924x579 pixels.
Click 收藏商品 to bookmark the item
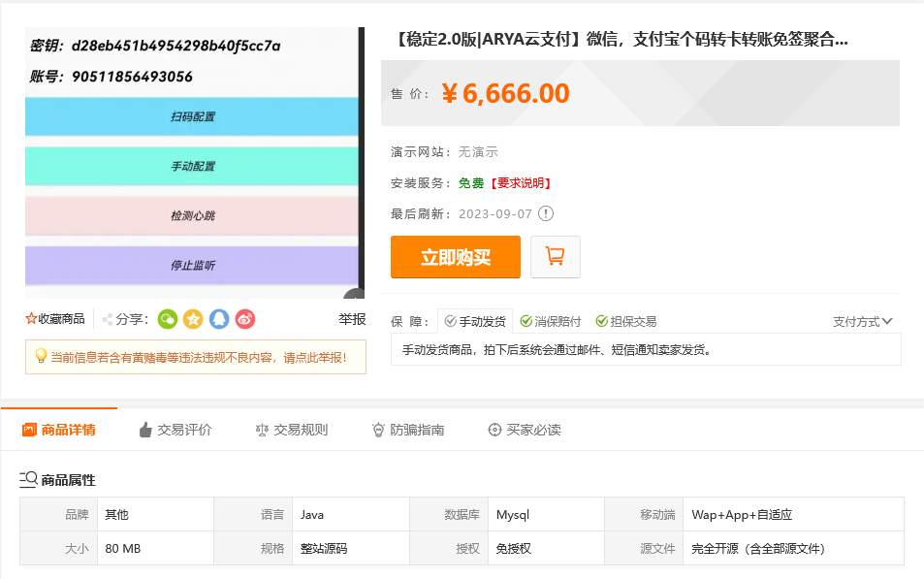pos(61,319)
